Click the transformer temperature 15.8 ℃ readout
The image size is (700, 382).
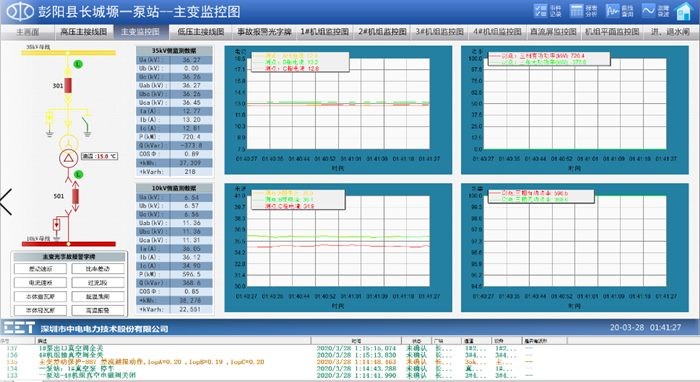(x=100, y=156)
